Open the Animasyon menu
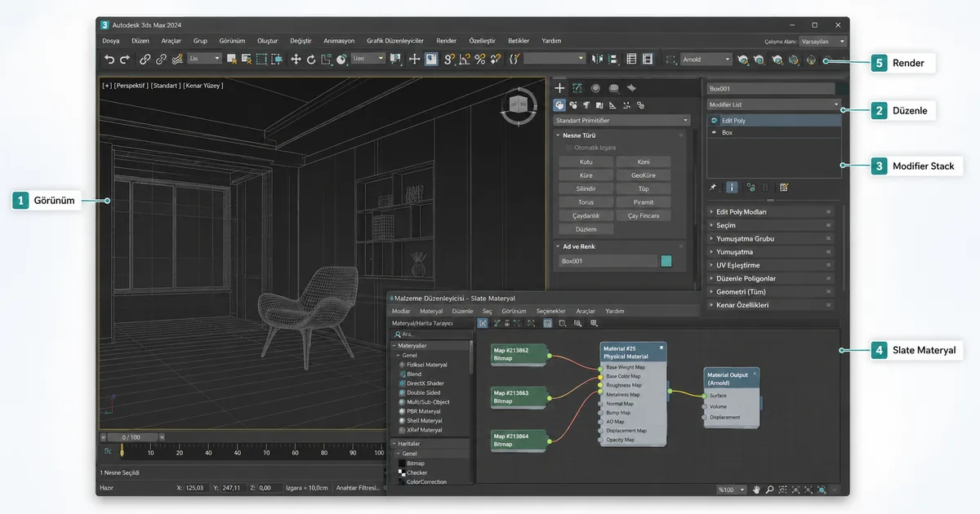The height and width of the screenshot is (514, 980). [339, 41]
